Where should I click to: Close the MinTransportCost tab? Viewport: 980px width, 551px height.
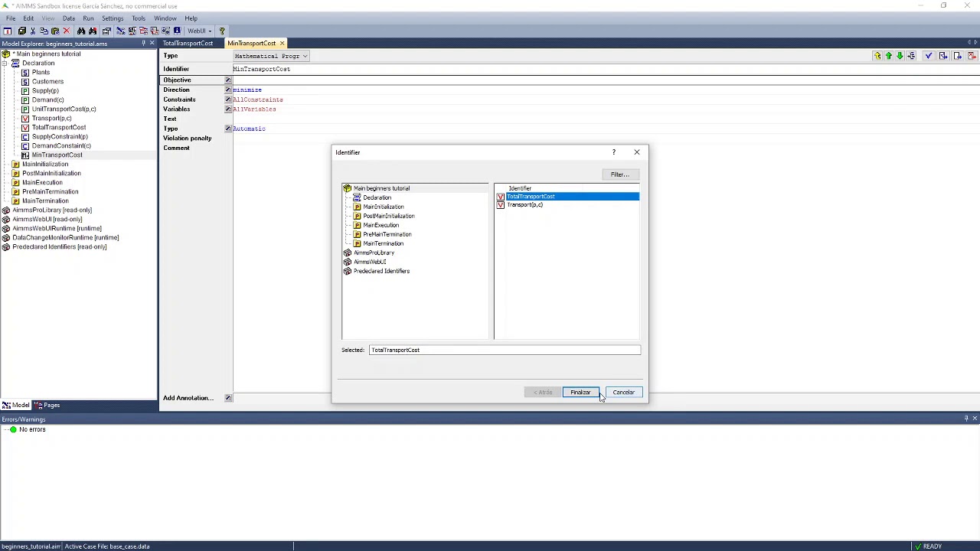coord(282,44)
